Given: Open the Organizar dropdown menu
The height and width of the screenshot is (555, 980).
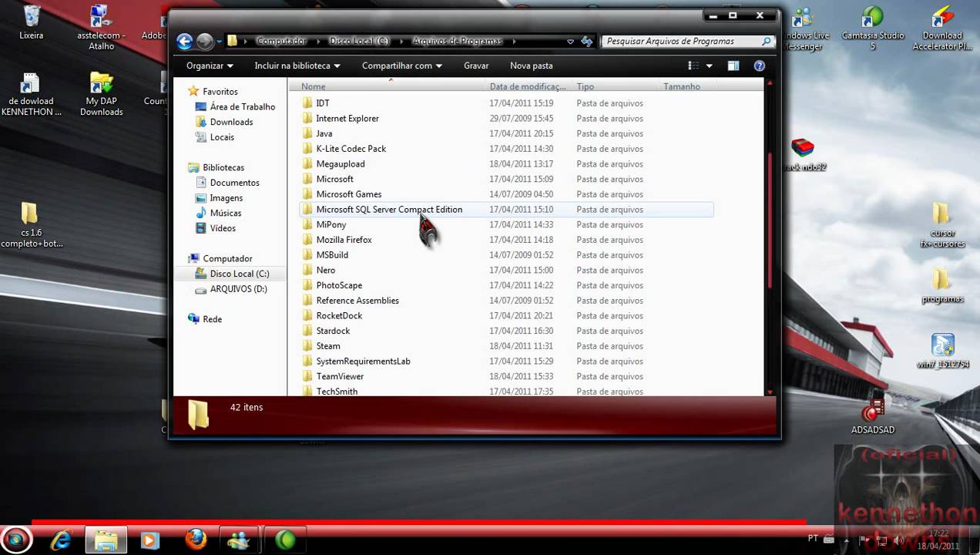Looking at the screenshot, I should (x=210, y=66).
